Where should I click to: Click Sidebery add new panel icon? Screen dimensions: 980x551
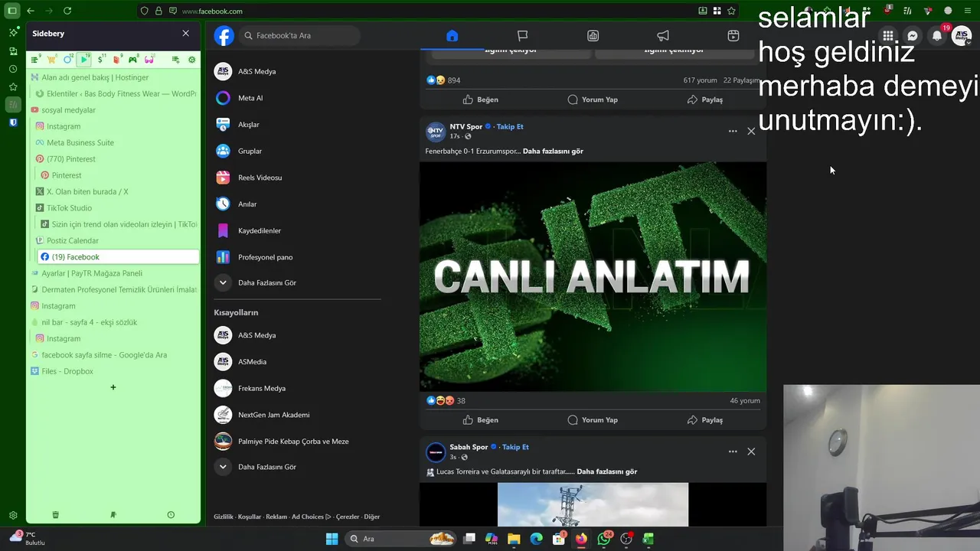pyautogui.click(x=175, y=59)
